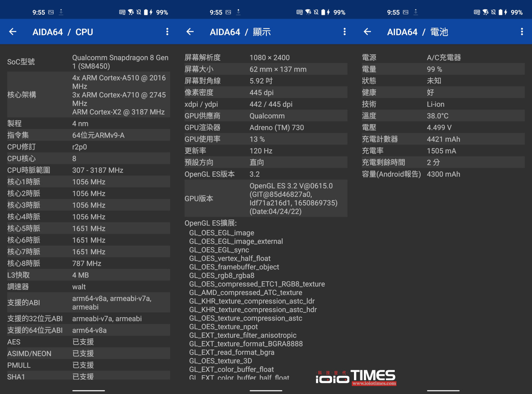
Task: Open the overflow menu on the 電池 screen
Action: point(522,32)
